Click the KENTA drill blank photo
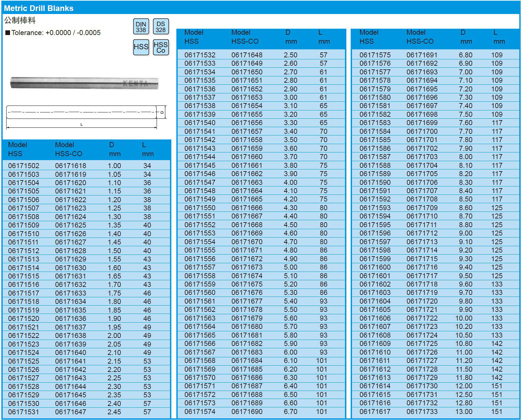 [x=84, y=83]
